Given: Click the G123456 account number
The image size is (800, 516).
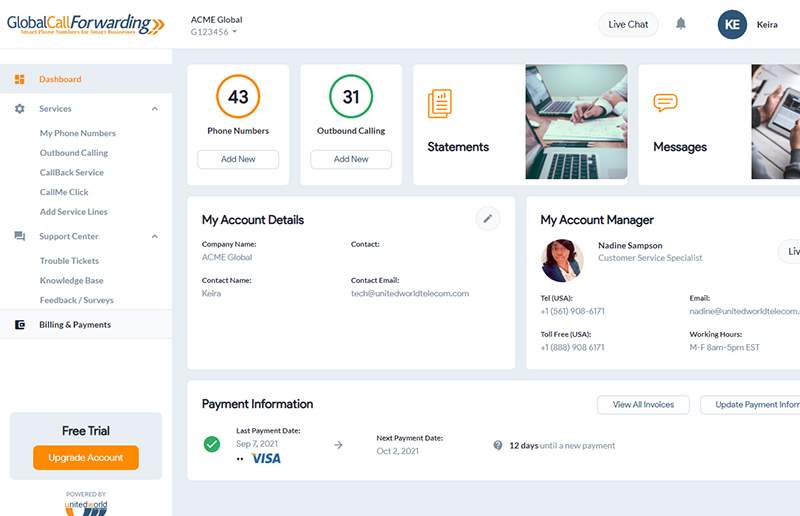Looking at the screenshot, I should tap(210, 32).
